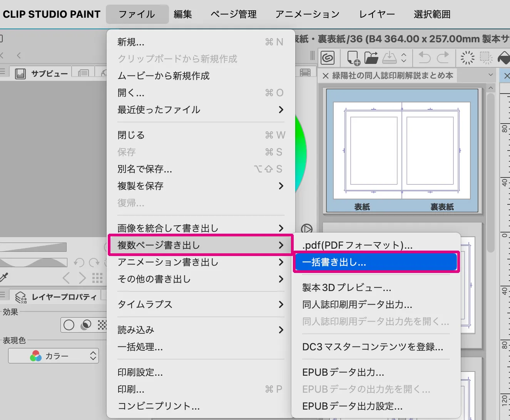
Task: Switch to the サブビュー tab
Action: click(41, 73)
